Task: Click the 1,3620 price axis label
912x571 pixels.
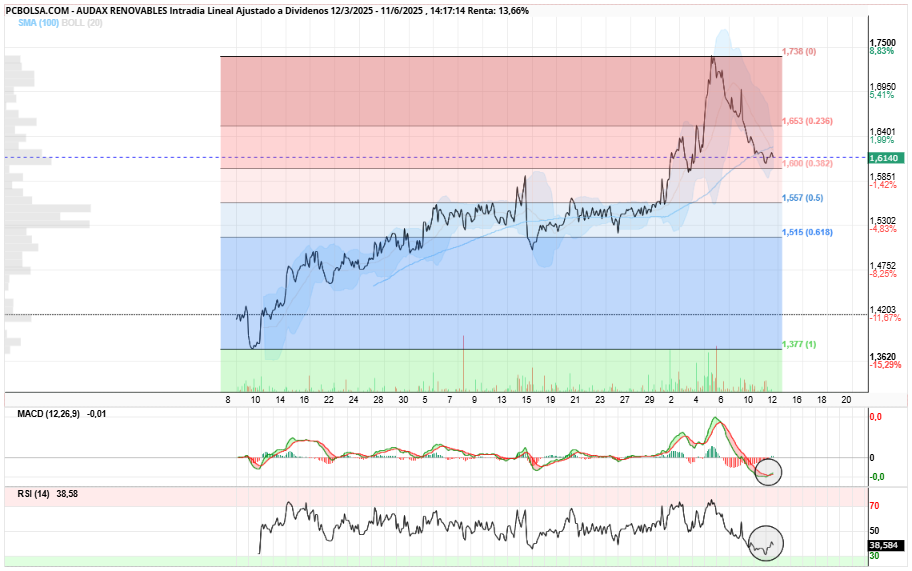Action: [x=883, y=356]
